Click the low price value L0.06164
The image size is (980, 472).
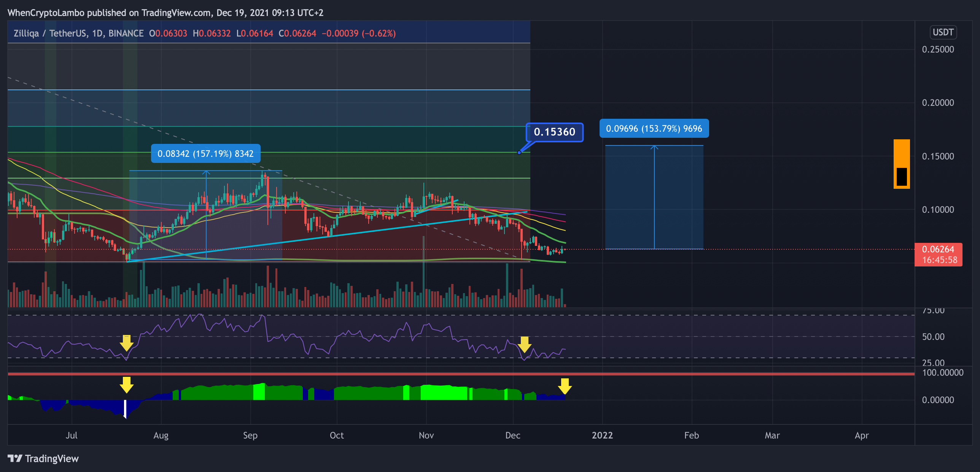tap(255, 33)
